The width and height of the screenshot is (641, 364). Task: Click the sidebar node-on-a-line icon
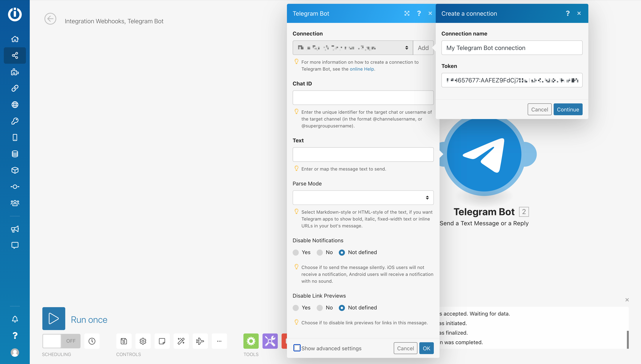(x=15, y=187)
